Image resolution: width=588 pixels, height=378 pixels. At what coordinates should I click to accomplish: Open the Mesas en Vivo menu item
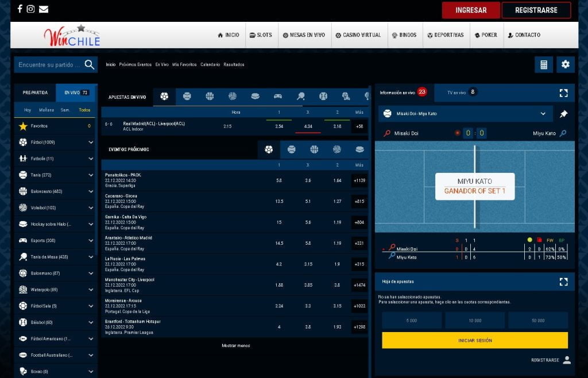(304, 35)
